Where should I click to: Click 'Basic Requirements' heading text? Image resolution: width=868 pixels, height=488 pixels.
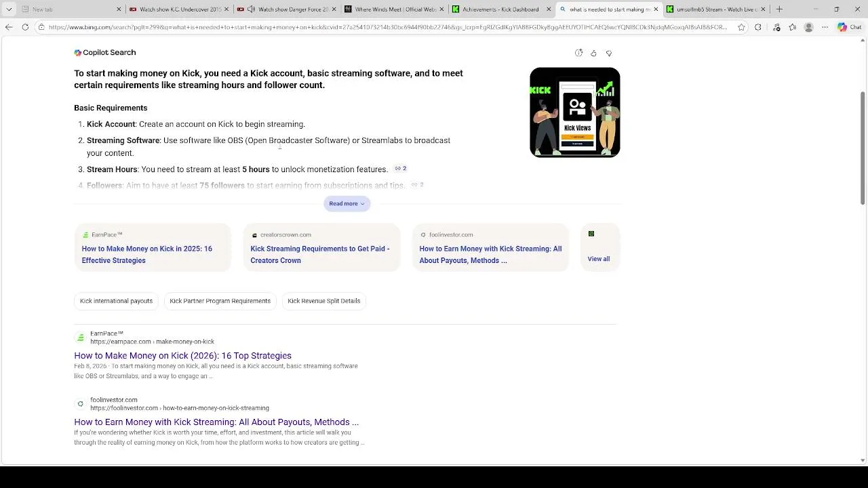coord(111,108)
